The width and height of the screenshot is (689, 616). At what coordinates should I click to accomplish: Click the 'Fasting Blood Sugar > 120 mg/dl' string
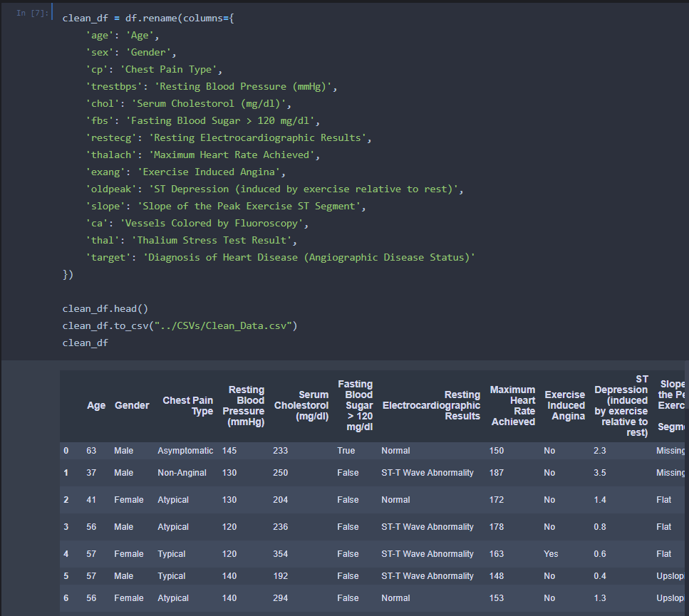220,121
